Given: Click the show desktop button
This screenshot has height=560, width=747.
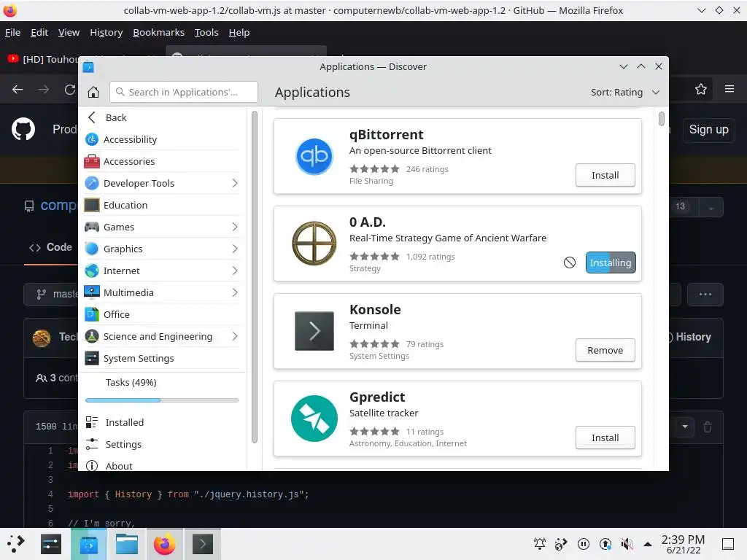Looking at the screenshot, I should tap(728, 544).
